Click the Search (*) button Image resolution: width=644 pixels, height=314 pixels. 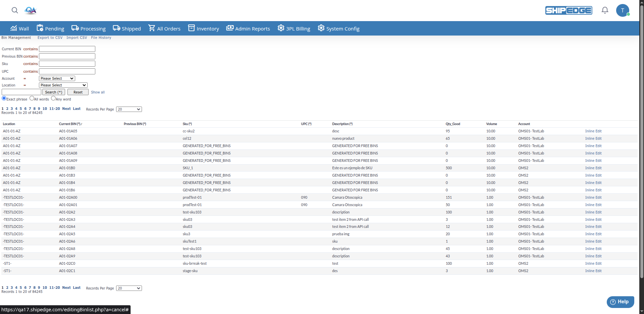pos(54,92)
